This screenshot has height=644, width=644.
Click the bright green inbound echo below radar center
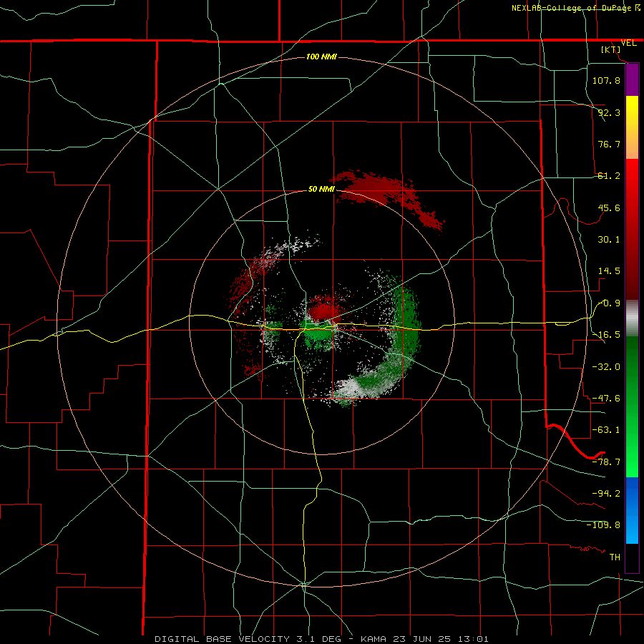318,335
